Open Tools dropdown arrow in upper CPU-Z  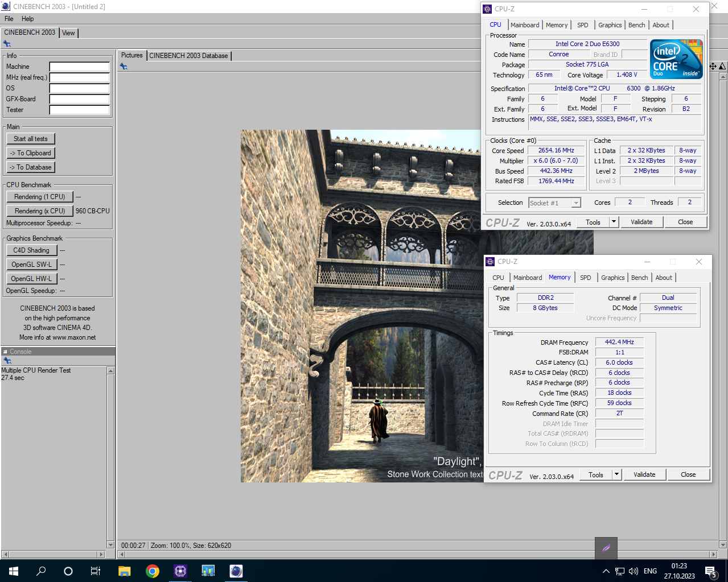tap(614, 222)
